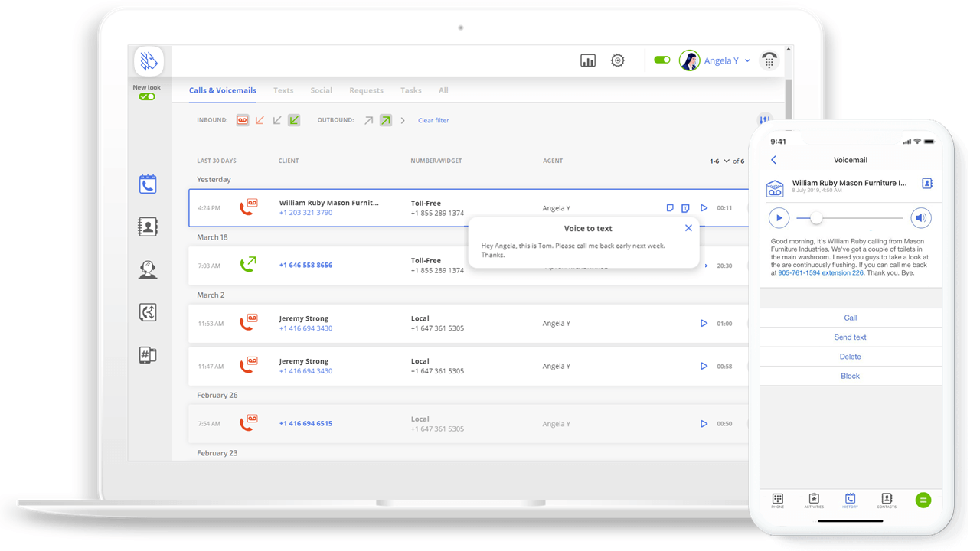Tap Delete on the phone's Voicemail screen
This screenshot has width=980, height=551.
point(851,357)
